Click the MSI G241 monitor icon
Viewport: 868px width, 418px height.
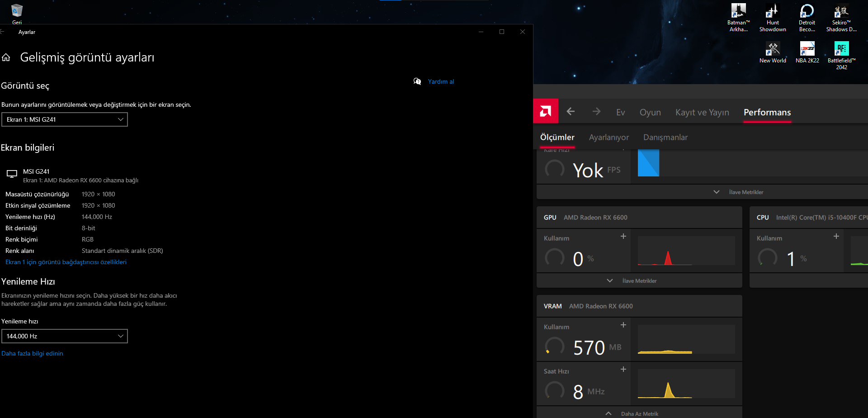[x=12, y=174]
